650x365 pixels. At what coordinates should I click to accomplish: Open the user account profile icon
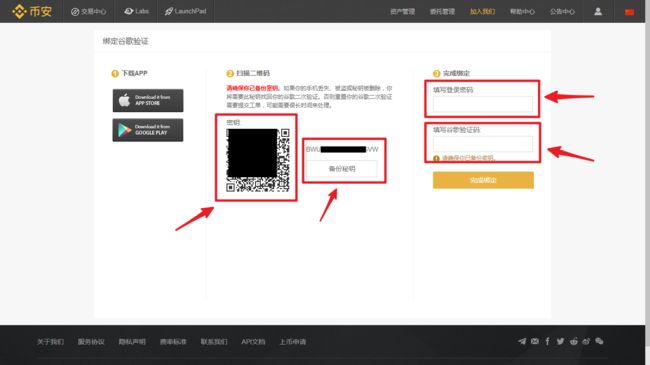coord(598,12)
